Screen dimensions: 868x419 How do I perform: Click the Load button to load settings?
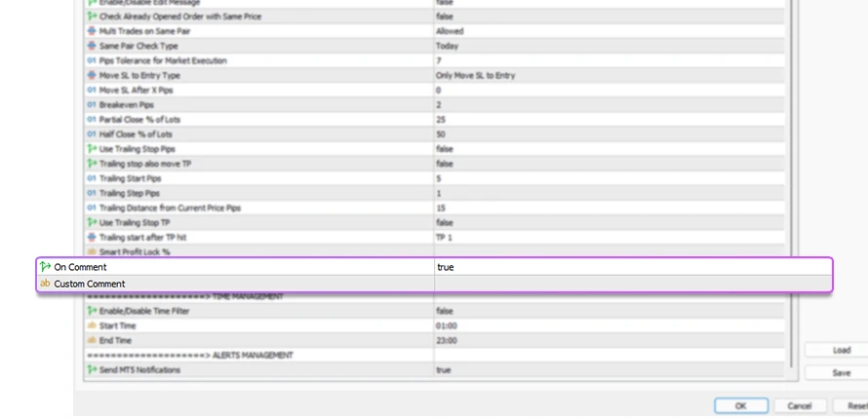click(x=841, y=350)
